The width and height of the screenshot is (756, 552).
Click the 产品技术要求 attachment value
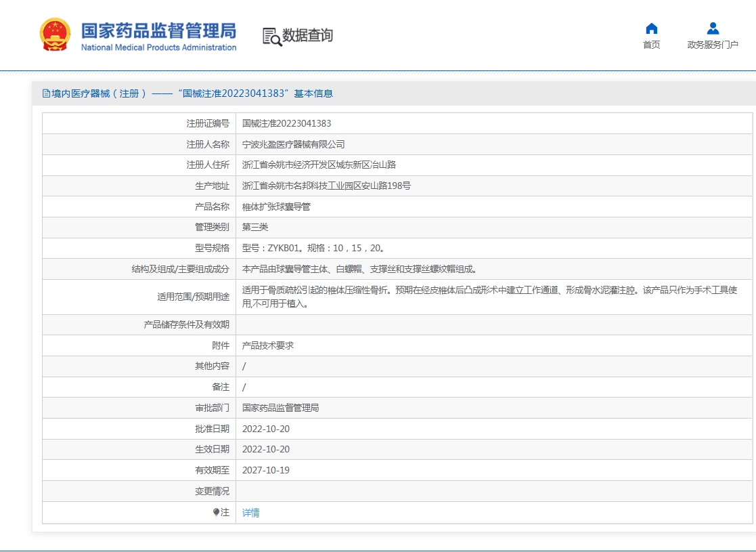pos(267,345)
